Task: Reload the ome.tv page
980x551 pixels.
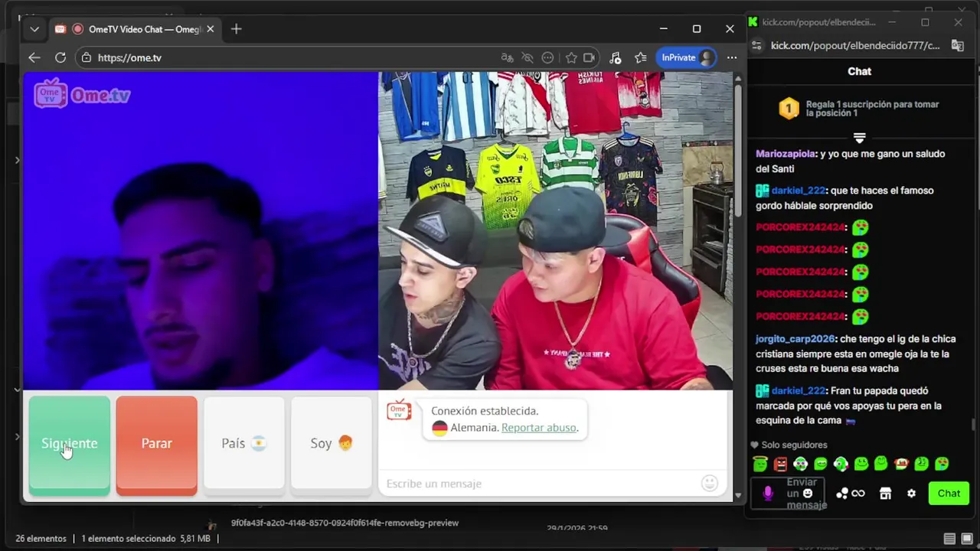Action: pyautogui.click(x=60, y=57)
